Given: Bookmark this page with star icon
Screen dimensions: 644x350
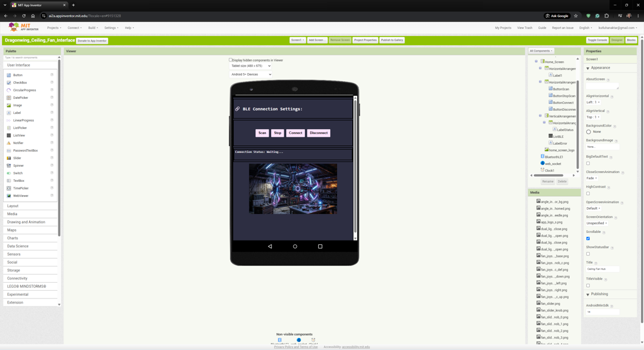Looking at the screenshot, I should click(576, 16).
